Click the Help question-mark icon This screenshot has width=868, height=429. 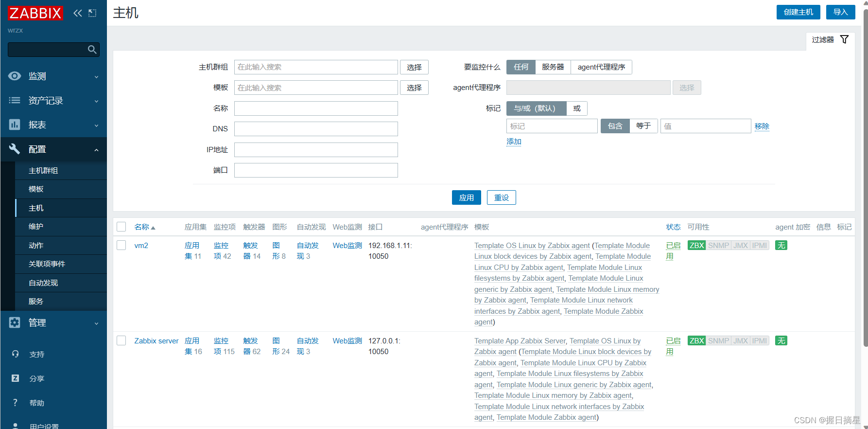(x=15, y=403)
